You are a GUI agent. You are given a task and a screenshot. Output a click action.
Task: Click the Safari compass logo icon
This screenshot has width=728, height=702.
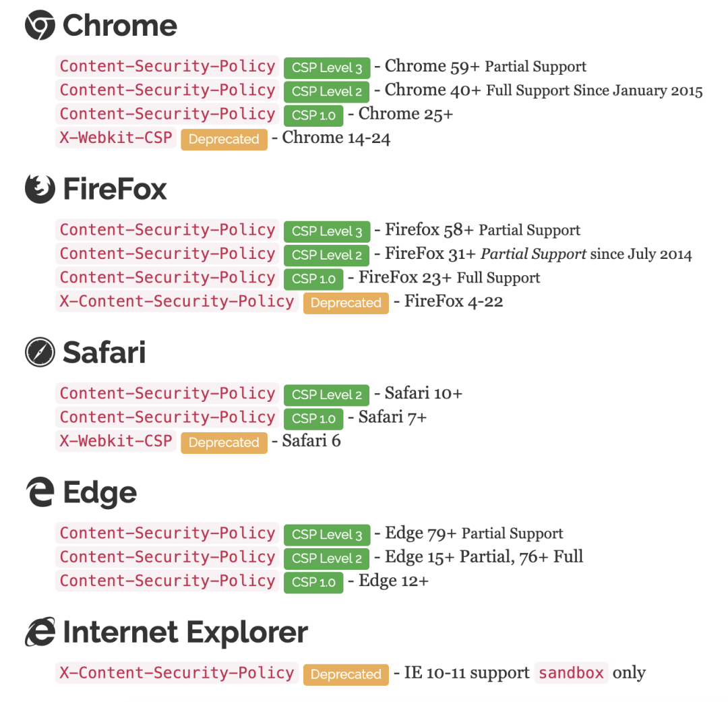40,353
